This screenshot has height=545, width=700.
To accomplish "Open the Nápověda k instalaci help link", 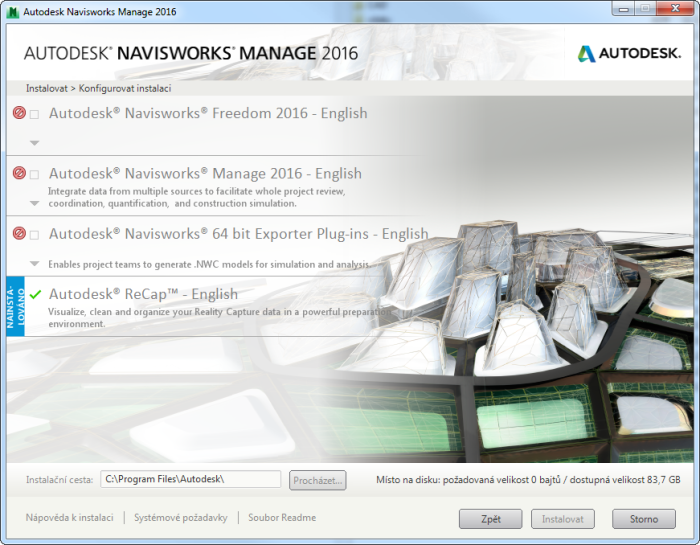I will (x=69, y=518).
